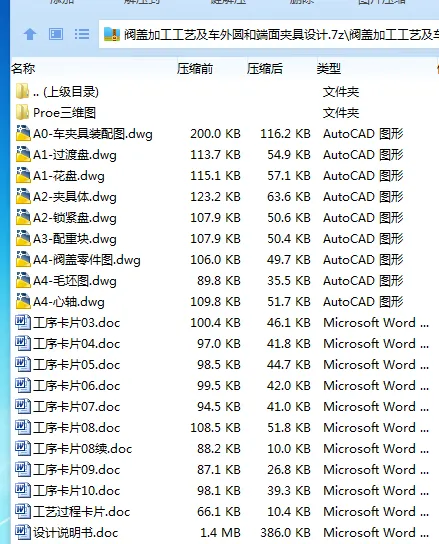The width and height of the screenshot is (439, 544).
Task: Select file name A4-心轴.dwg
Action: (69, 302)
